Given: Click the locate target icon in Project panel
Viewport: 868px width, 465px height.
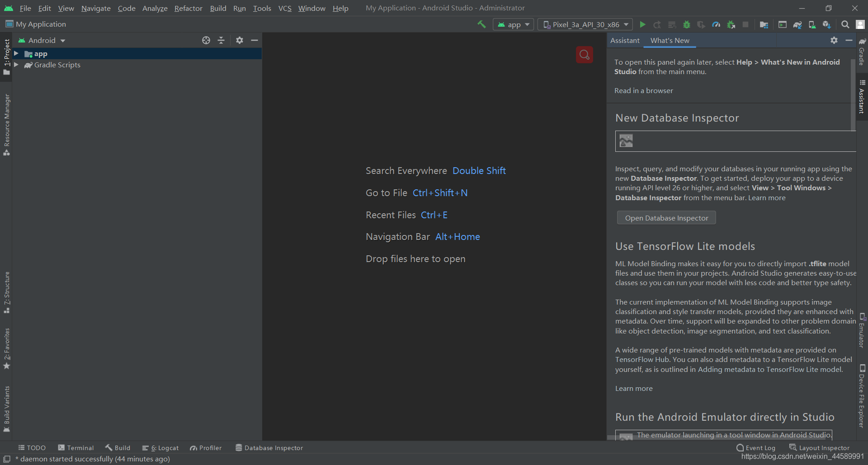Looking at the screenshot, I should [x=206, y=40].
